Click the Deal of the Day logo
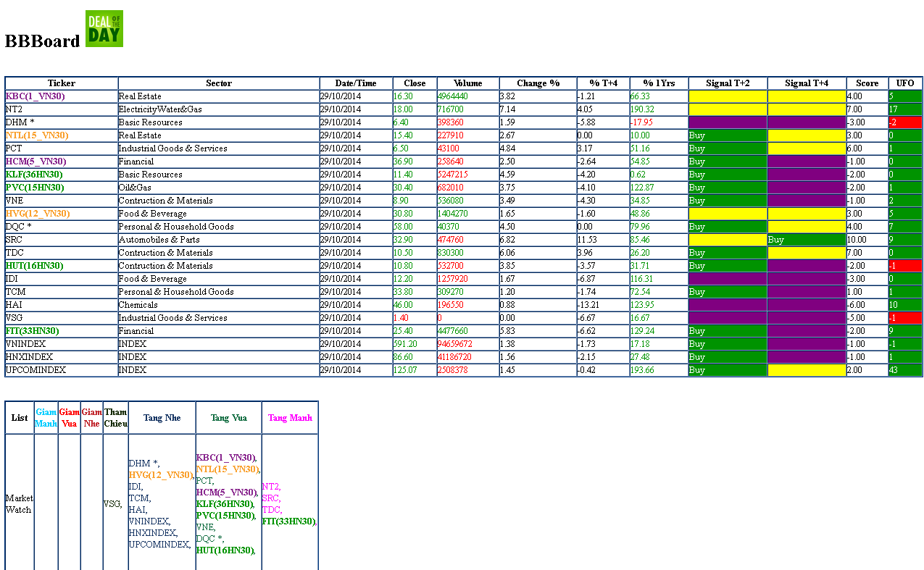 click(x=104, y=29)
